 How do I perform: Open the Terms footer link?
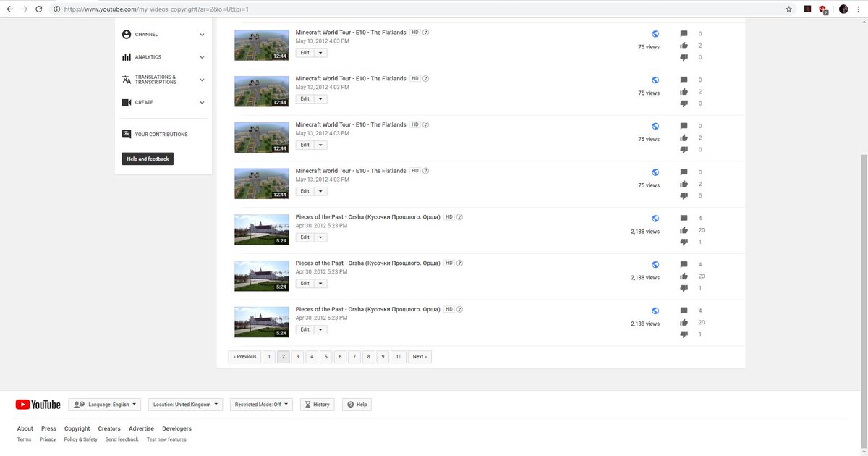click(x=25, y=439)
